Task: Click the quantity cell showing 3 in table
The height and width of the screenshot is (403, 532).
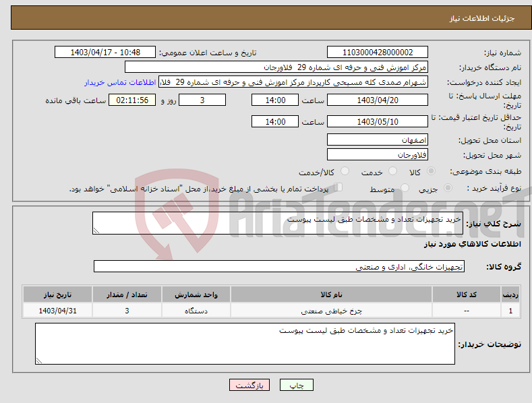Action: 127,311
